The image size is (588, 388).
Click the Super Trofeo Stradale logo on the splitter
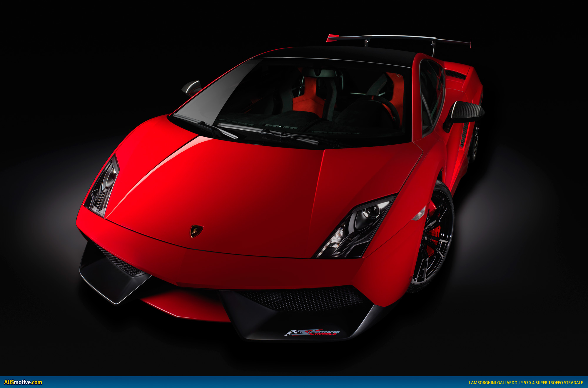pos(313,333)
